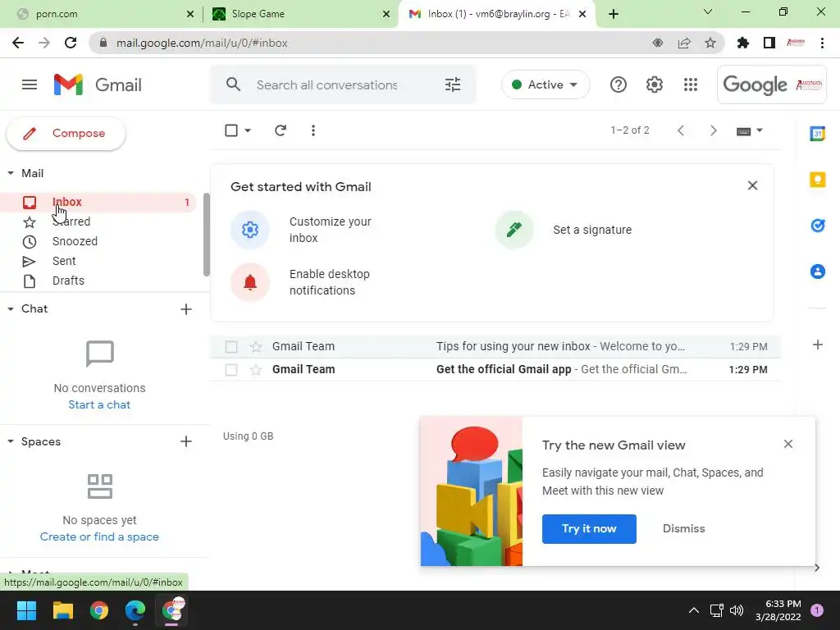Open the Snoozed folder
The height and width of the screenshot is (630, 840).
98,242
